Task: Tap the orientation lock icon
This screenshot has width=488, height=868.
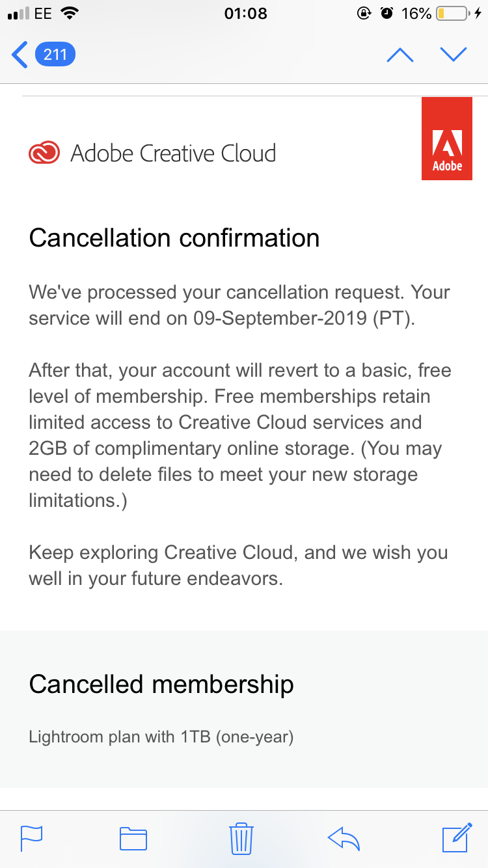Action: [x=364, y=11]
